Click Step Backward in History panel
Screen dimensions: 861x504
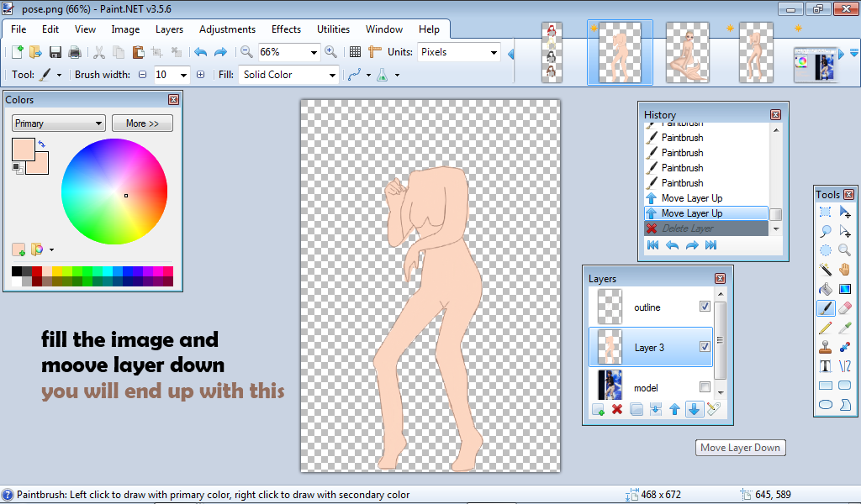tap(672, 245)
